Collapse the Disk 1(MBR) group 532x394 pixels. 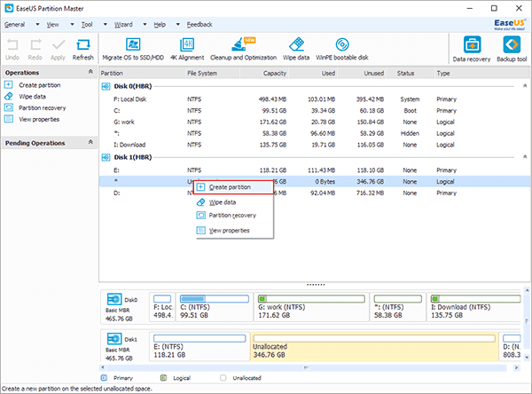point(525,157)
